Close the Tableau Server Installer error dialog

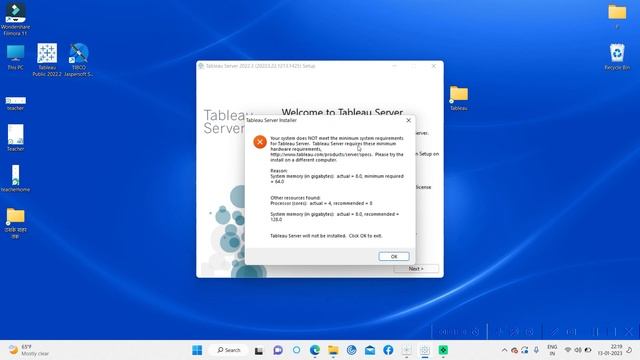409,120
